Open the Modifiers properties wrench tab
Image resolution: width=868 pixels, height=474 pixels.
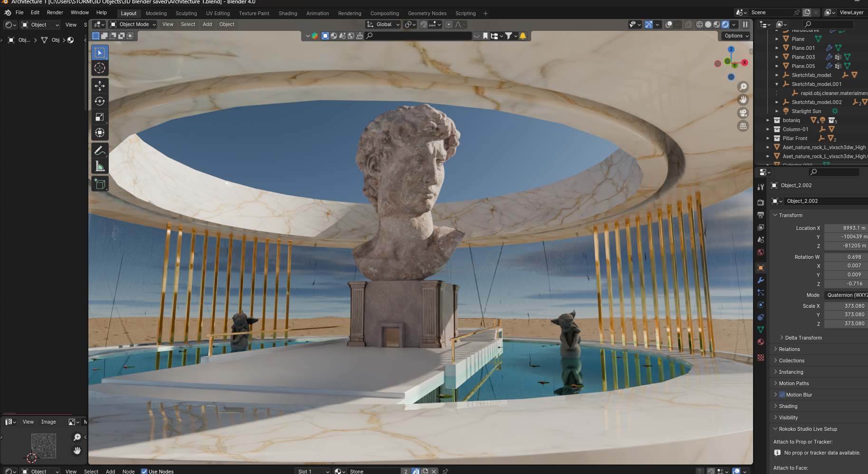pos(761,280)
